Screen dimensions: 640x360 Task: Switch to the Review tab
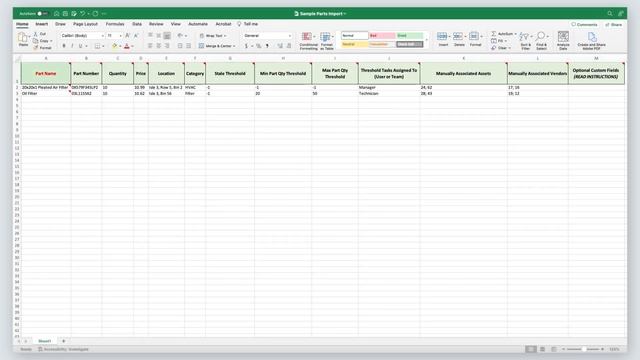tap(156, 24)
